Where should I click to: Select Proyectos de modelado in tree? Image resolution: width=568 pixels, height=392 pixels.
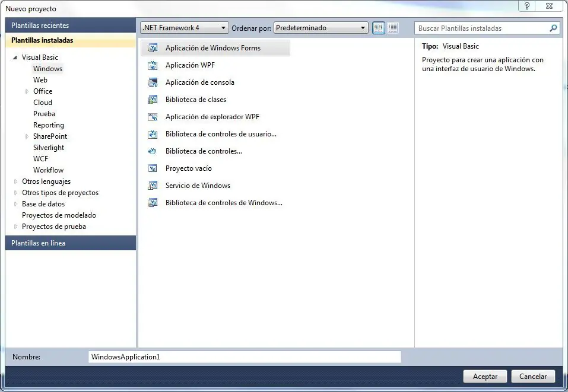tap(59, 215)
